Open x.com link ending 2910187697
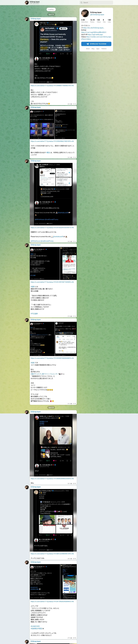Viewport: 138px width, 644px height. coord(52,228)
